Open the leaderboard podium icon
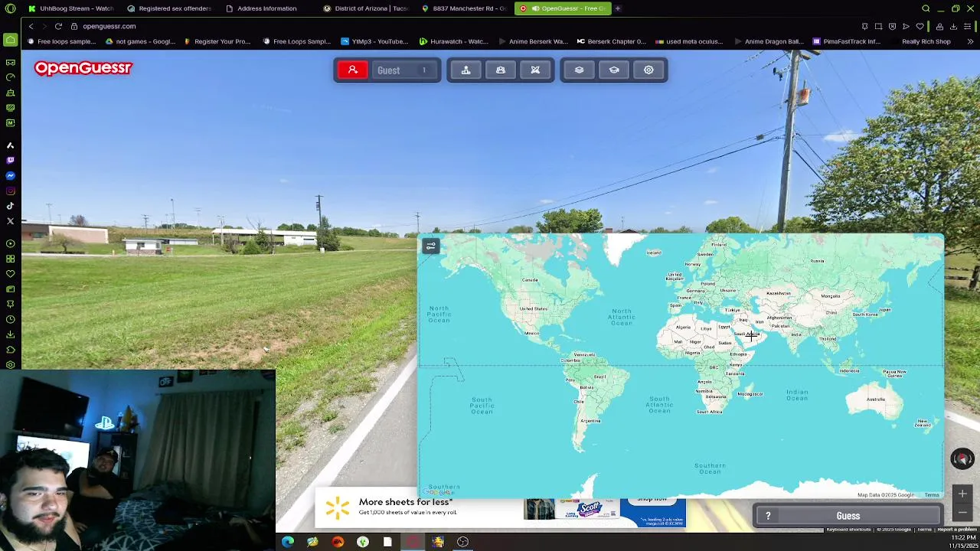The height and width of the screenshot is (551, 980). coord(465,70)
